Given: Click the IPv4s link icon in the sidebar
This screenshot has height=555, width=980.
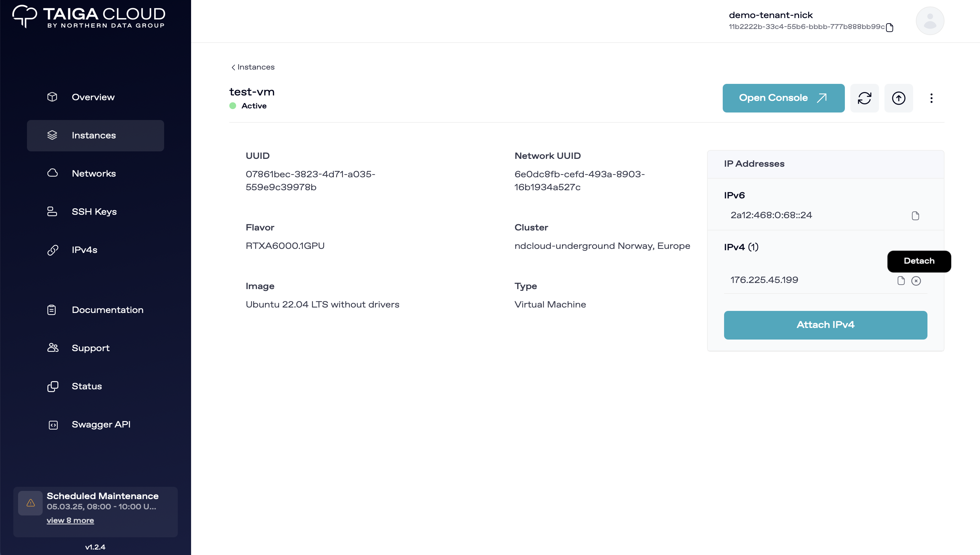Looking at the screenshot, I should coord(52,250).
